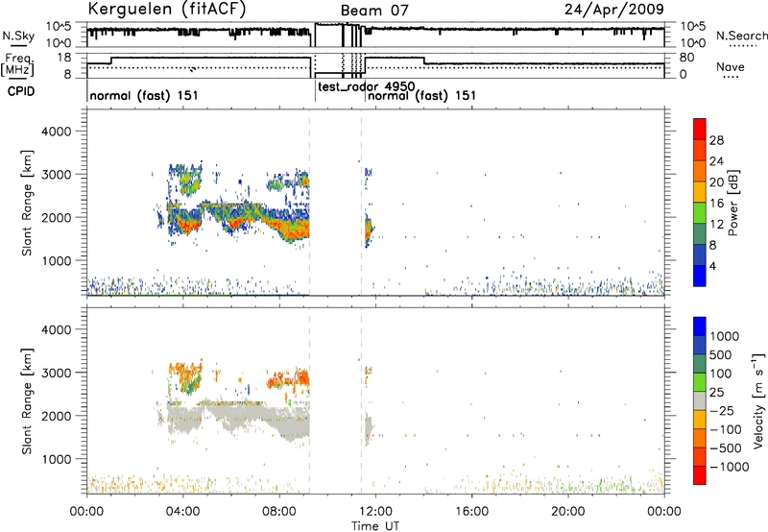
Task: Click the 'CPID' row label
Action: (x=21, y=91)
